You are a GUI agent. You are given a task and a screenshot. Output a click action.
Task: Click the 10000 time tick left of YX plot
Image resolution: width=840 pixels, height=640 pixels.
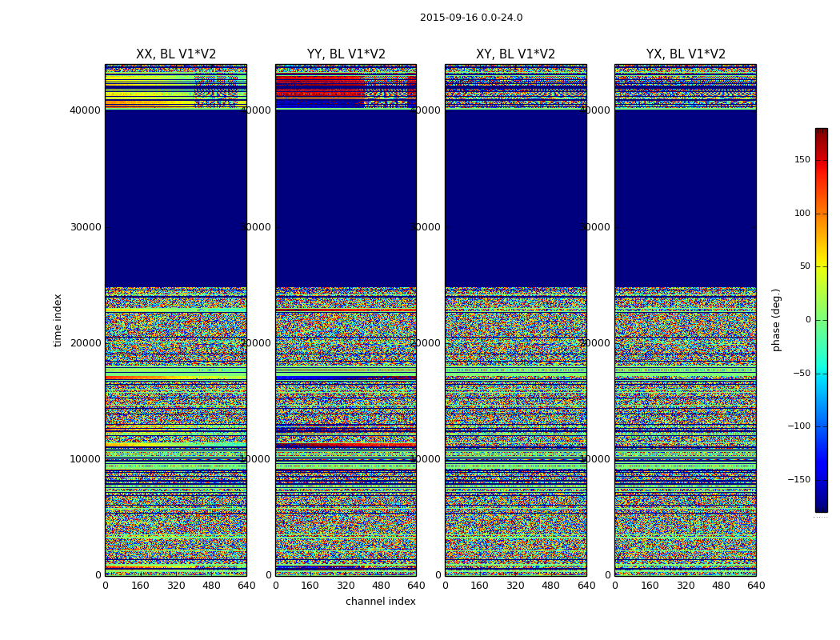pos(595,459)
